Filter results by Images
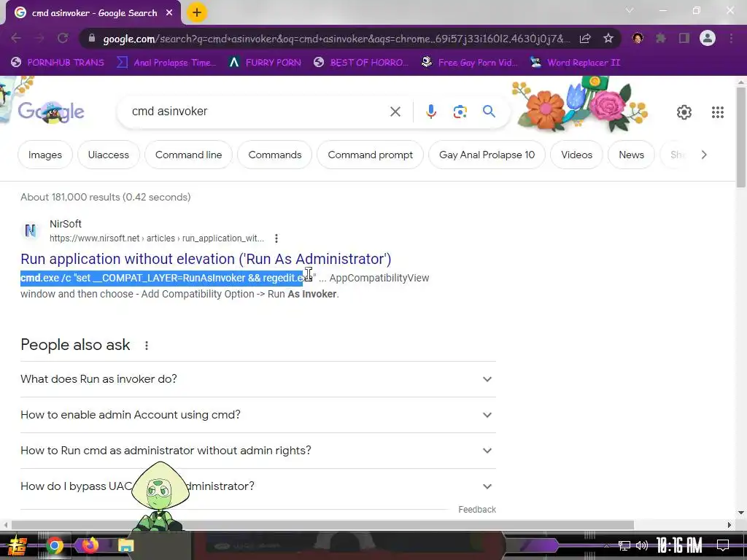 tap(44, 155)
